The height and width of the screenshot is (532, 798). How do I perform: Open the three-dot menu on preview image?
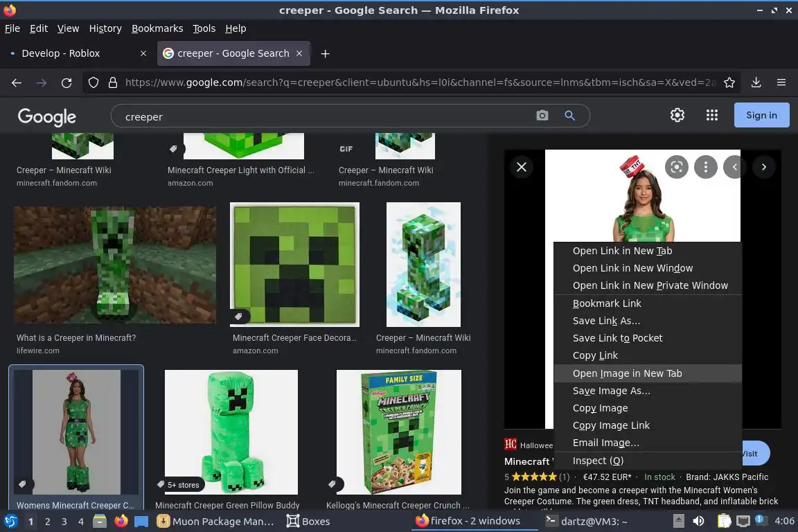pos(705,167)
